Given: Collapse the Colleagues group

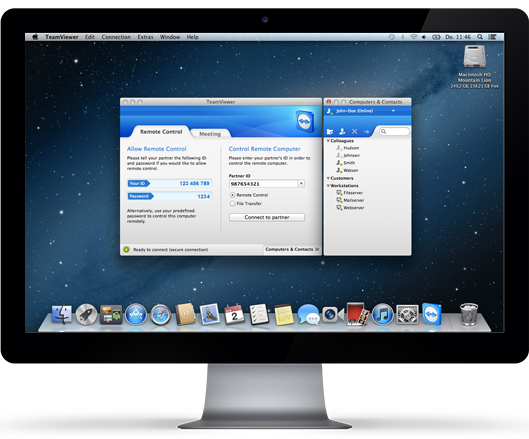Looking at the screenshot, I should pos(328,141).
